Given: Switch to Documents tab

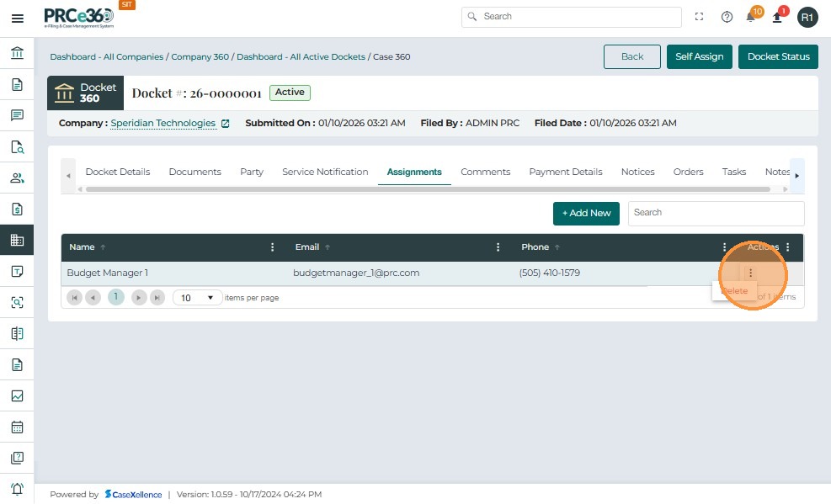Looking at the screenshot, I should (195, 172).
